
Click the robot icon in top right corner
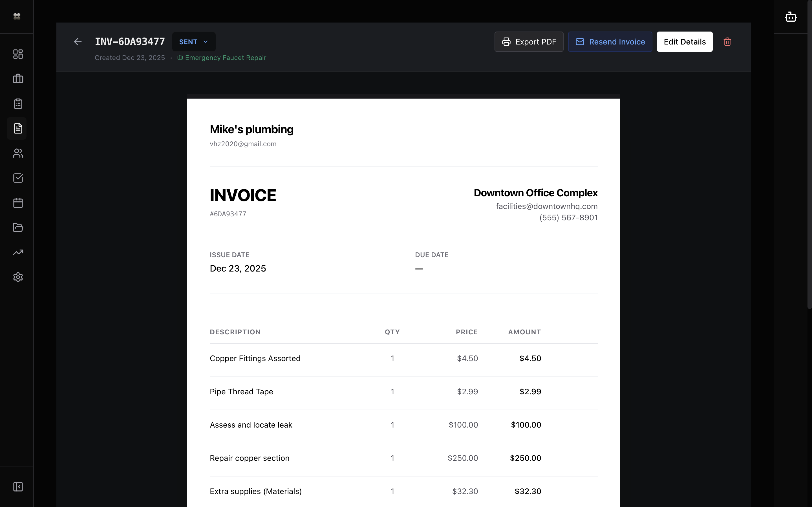tap(791, 16)
